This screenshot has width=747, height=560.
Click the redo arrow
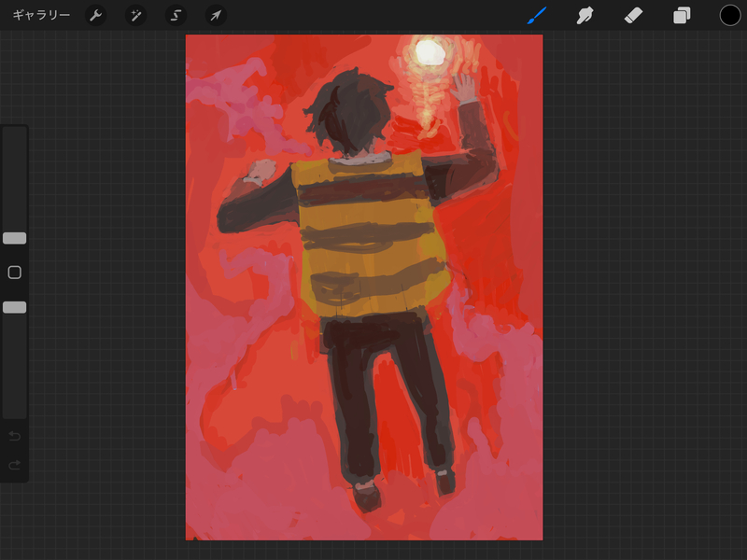(14, 464)
